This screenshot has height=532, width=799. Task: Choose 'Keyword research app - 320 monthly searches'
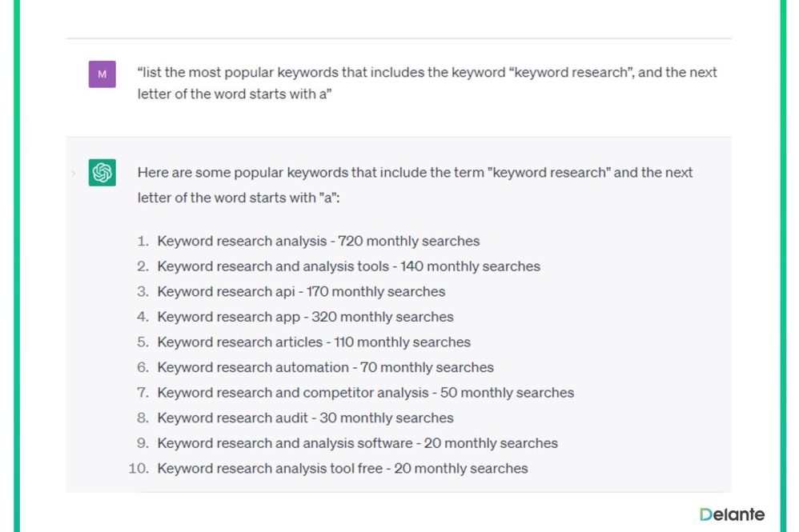pos(305,317)
